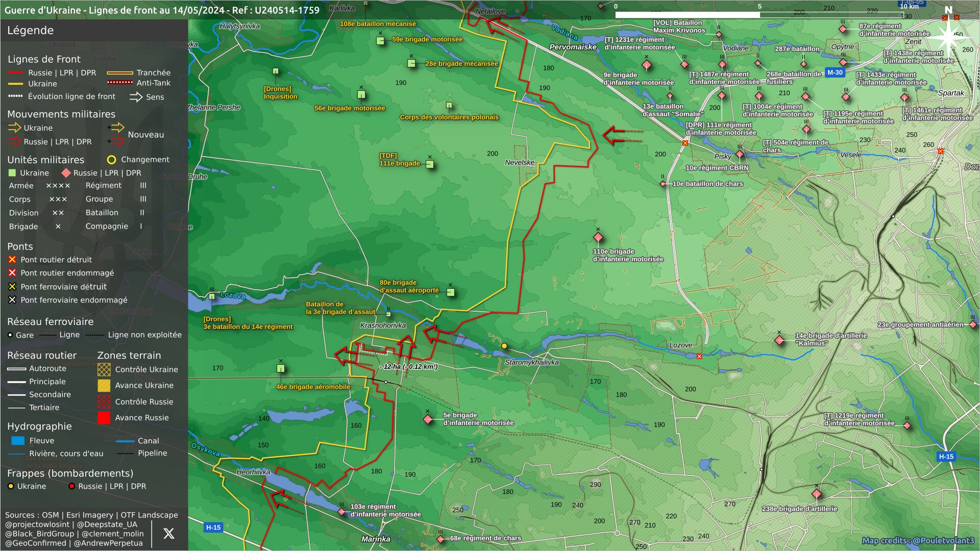Click the Heorhiivka village label
The height and width of the screenshot is (551, 980).
point(253,472)
